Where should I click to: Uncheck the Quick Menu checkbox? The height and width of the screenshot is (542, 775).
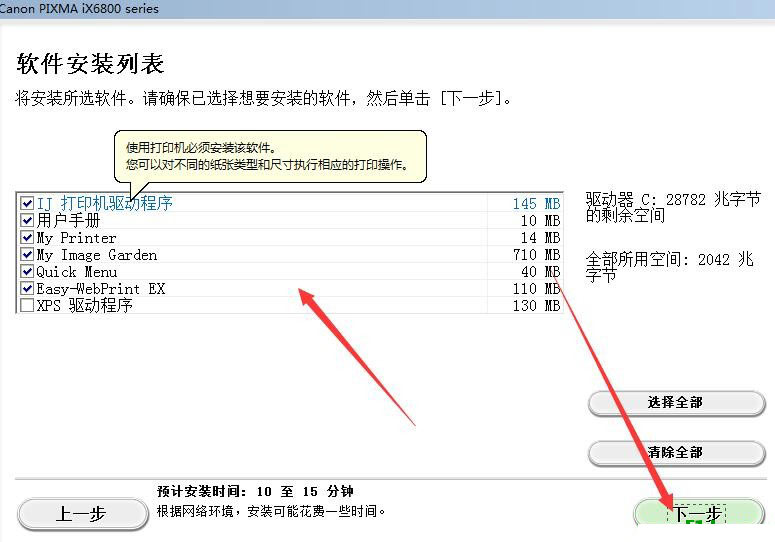tap(27, 271)
